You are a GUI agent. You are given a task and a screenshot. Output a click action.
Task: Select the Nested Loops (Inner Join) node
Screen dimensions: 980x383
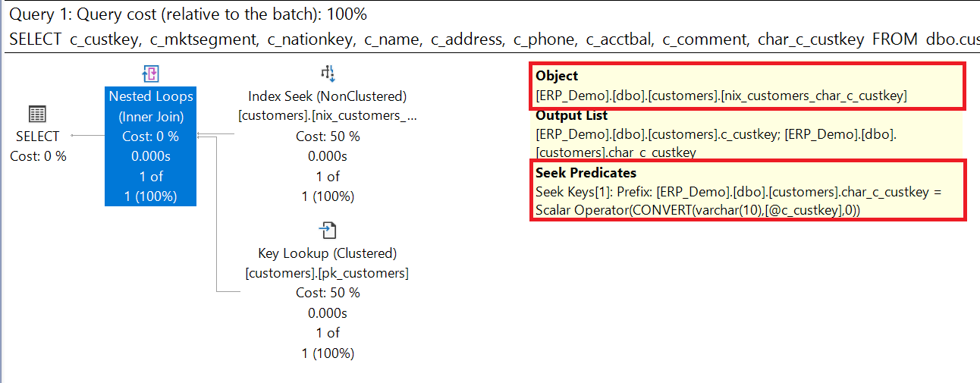coord(150,146)
